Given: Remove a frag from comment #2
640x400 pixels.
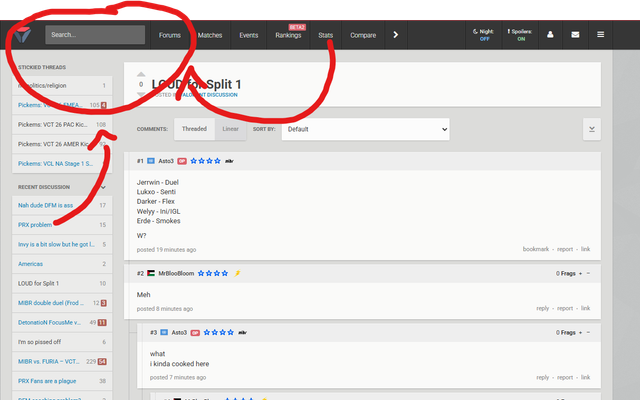Looking at the screenshot, I should [588, 273].
